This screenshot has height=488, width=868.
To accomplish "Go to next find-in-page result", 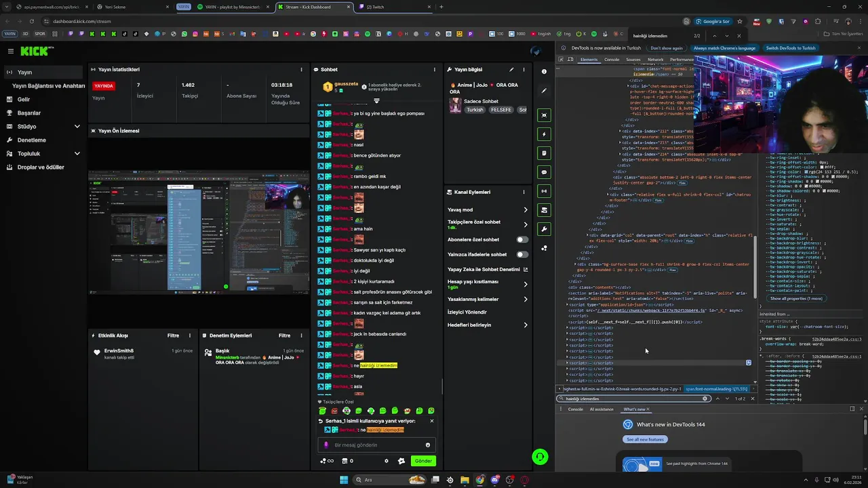I will pyautogui.click(x=726, y=36).
